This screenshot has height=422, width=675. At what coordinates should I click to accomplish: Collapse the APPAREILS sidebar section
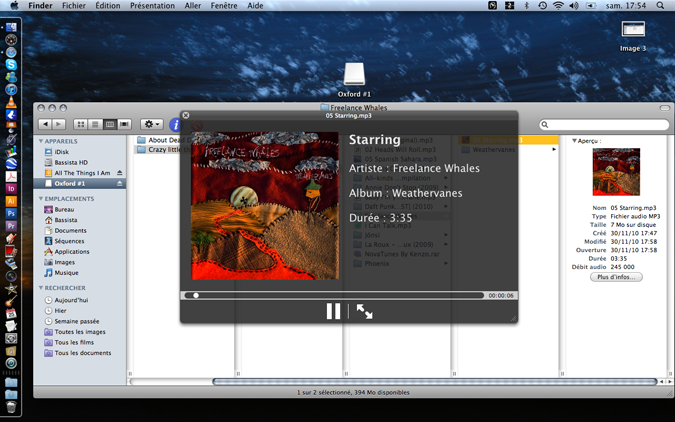[x=41, y=141]
